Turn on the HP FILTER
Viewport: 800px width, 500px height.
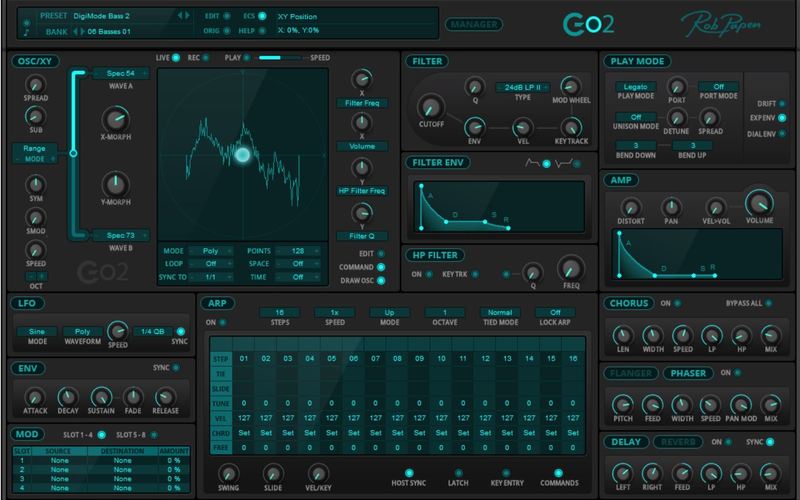coord(429,274)
